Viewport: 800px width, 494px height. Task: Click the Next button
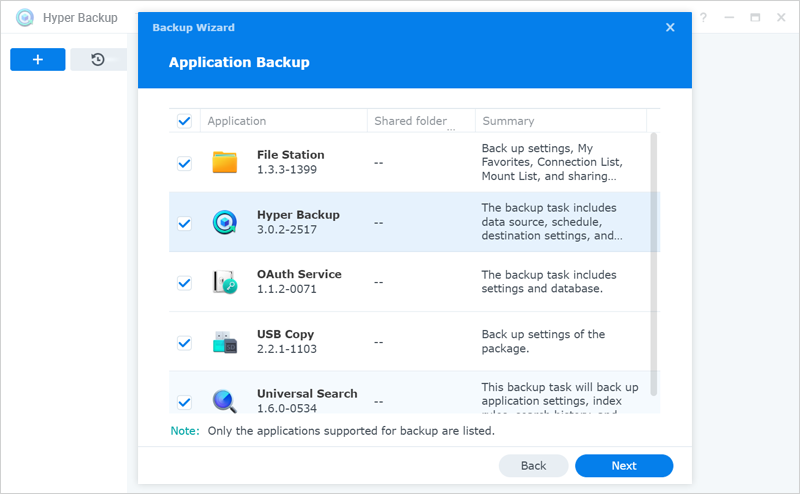(x=624, y=465)
